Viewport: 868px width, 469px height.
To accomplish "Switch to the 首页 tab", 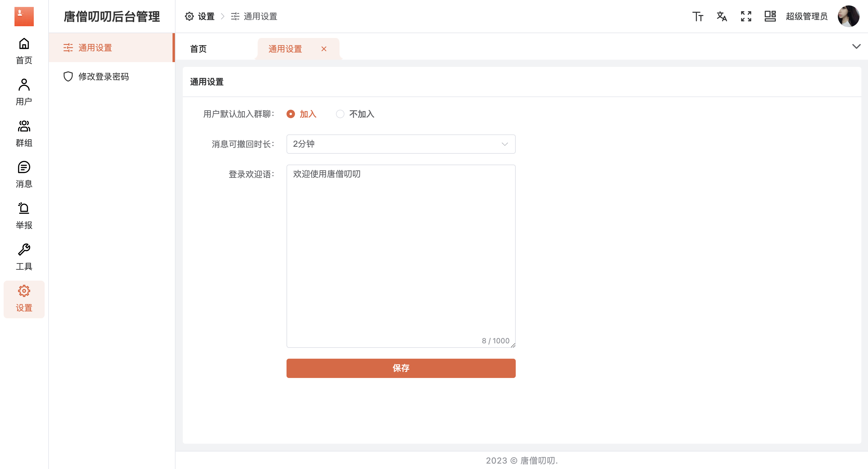I will (198, 49).
